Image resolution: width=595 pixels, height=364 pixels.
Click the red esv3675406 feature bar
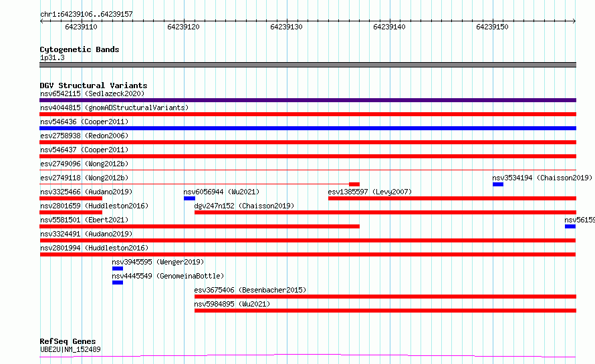386,297
